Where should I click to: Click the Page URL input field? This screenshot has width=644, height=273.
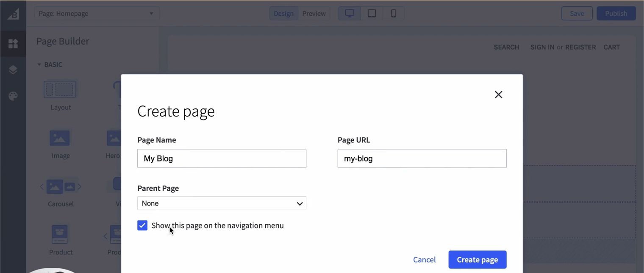[422, 158]
